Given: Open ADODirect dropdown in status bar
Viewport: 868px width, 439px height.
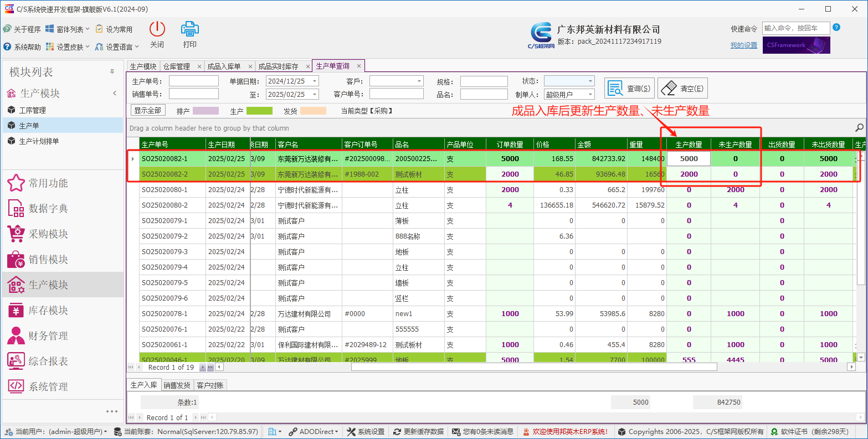Looking at the screenshot, I should 313,431.
